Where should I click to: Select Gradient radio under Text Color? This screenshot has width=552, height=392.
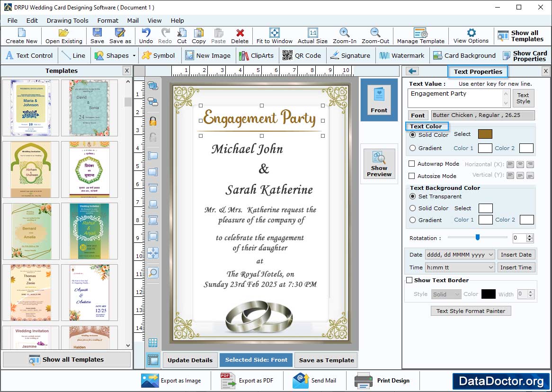[413, 148]
